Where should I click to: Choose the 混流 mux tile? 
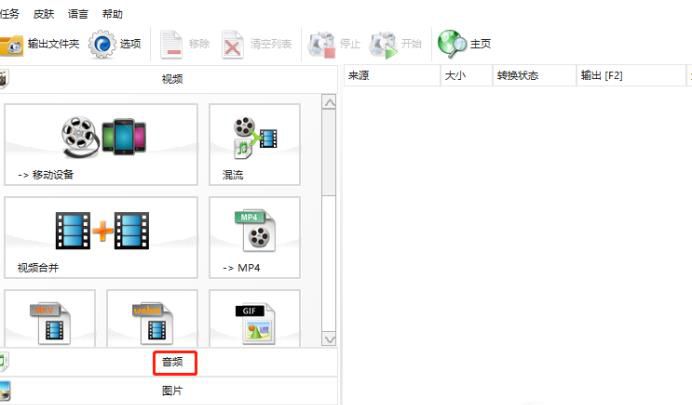[x=254, y=145]
